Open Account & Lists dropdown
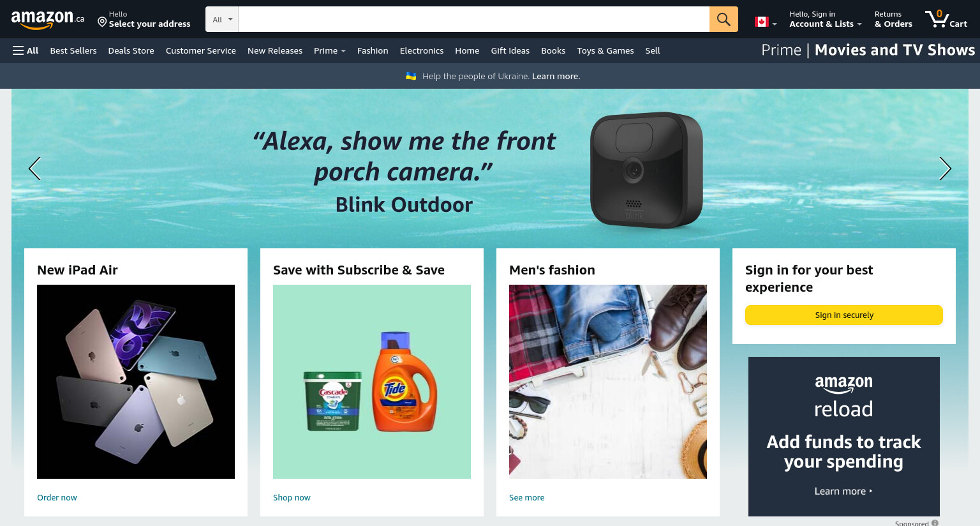The width and height of the screenshot is (980, 526). pos(825,19)
